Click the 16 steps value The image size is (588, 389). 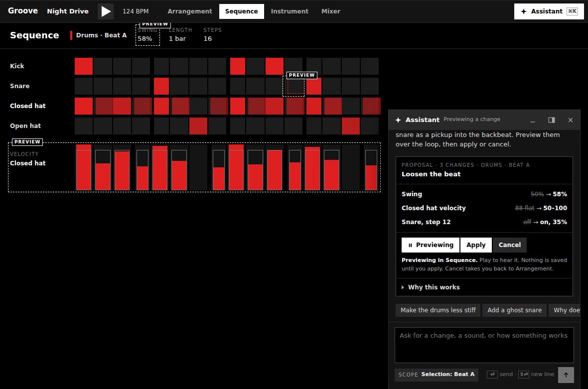pos(208,38)
